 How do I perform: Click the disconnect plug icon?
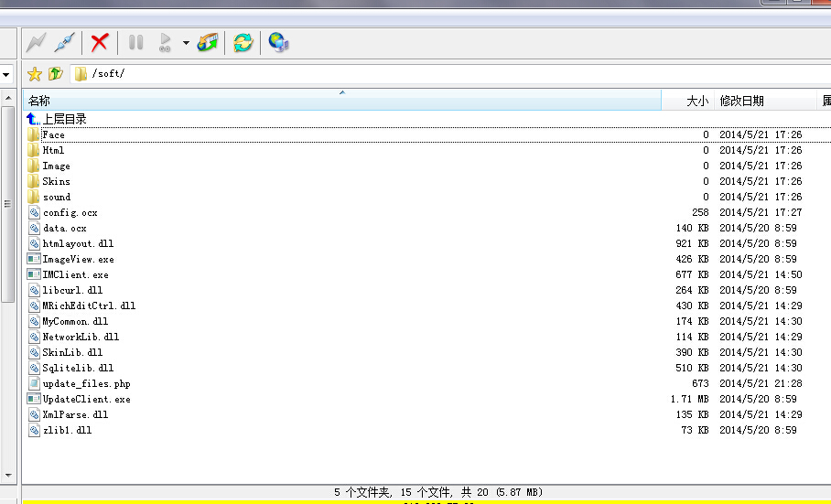(64, 42)
